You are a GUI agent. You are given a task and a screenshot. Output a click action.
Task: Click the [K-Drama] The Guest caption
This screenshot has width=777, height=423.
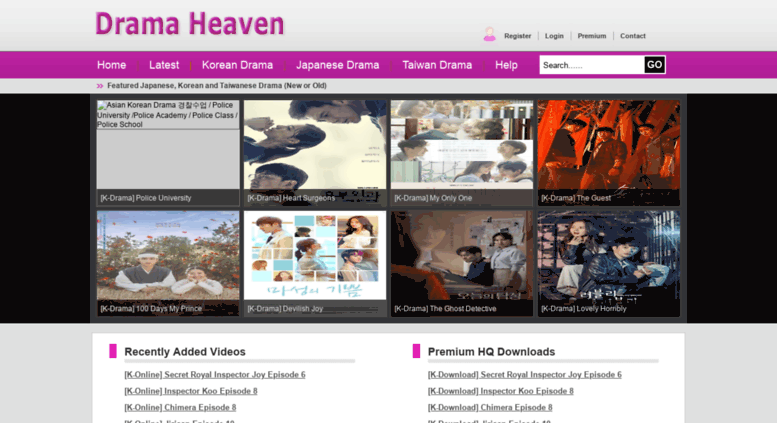(576, 198)
